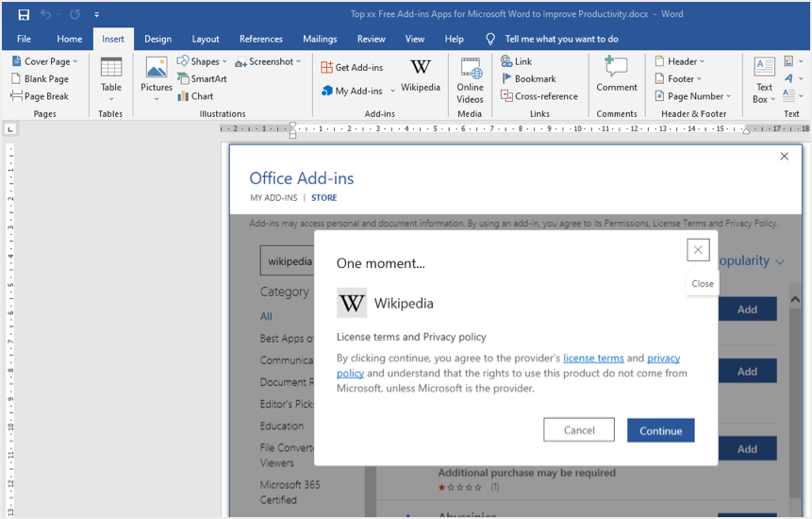The image size is (812, 519).
Task: Select the STORE tab in Office Add-ins
Action: pyautogui.click(x=324, y=198)
